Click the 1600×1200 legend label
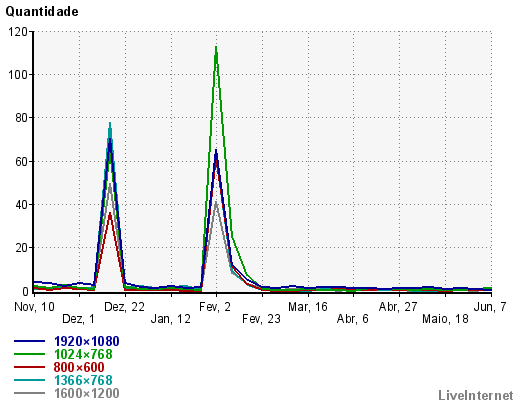This screenshot has width=520, height=405. (x=87, y=393)
